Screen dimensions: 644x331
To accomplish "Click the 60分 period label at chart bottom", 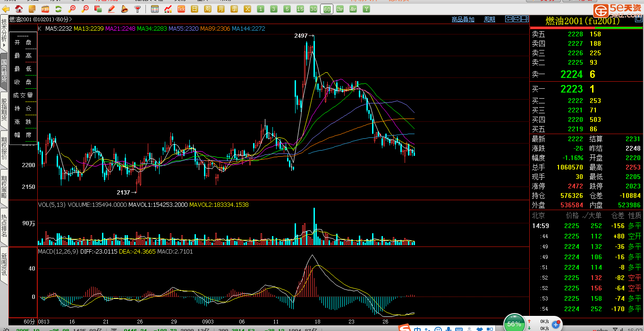I will pos(29,322).
